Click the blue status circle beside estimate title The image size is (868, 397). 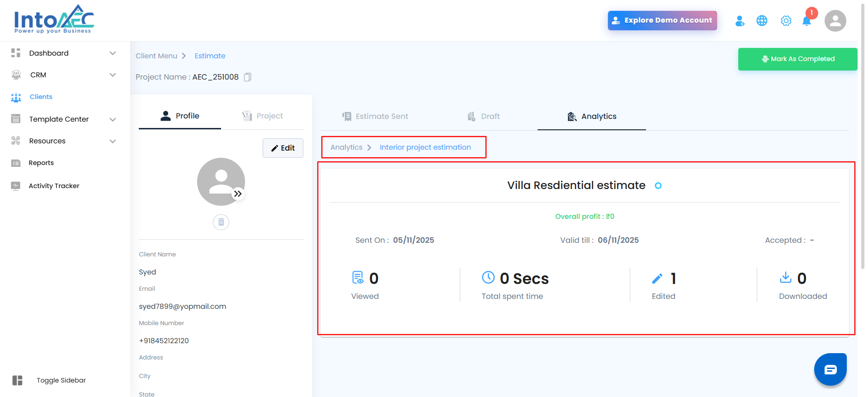pyautogui.click(x=658, y=185)
